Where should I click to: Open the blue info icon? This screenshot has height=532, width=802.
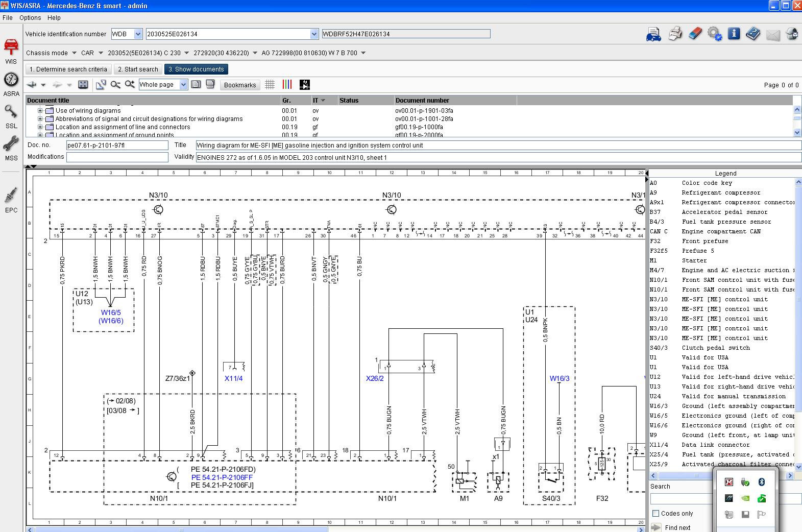(x=734, y=34)
